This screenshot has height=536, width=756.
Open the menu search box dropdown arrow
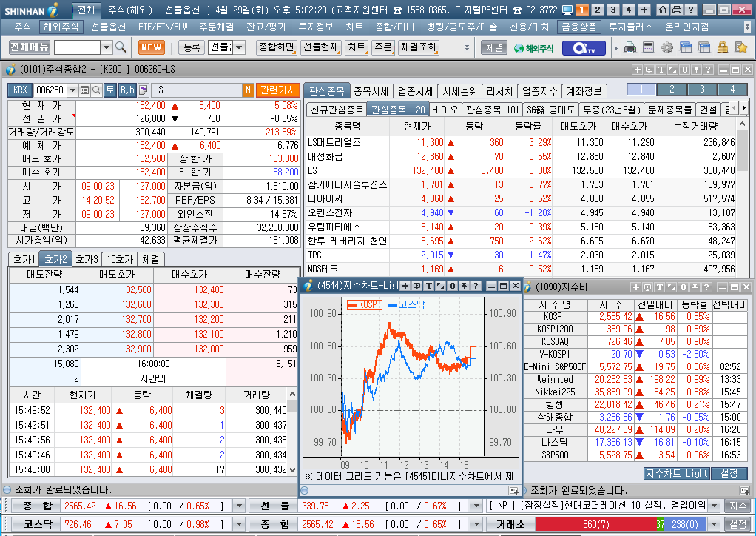pyautogui.click(x=107, y=47)
